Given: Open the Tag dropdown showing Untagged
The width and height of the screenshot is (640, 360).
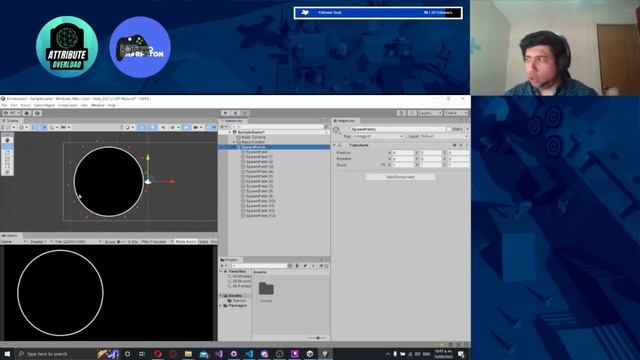Looking at the screenshot, I should pyautogui.click(x=378, y=136).
